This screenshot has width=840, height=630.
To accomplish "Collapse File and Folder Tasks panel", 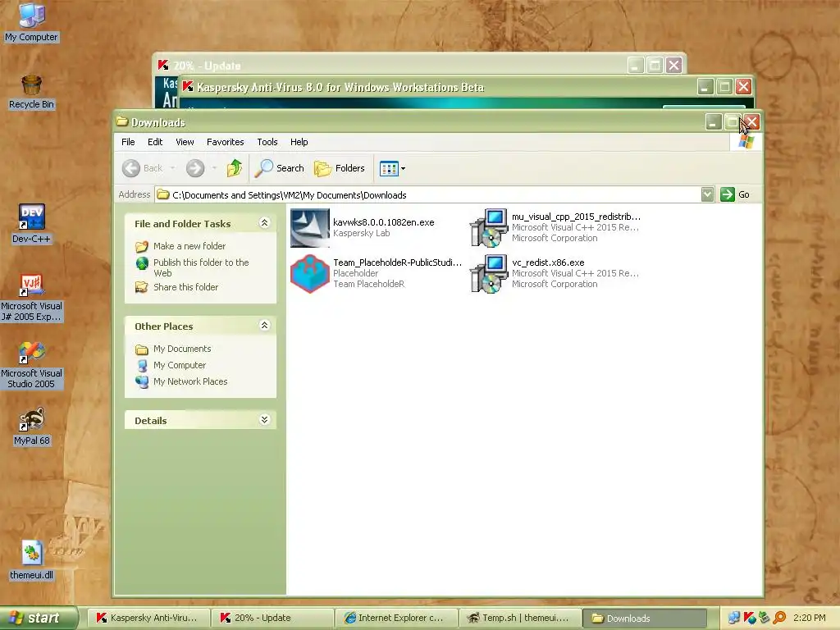I will pyautogui.click(x=264, y=223).
